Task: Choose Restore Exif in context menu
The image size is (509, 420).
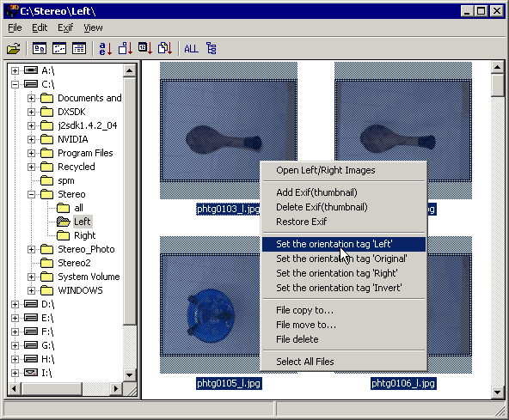Action: click(344, 222)
